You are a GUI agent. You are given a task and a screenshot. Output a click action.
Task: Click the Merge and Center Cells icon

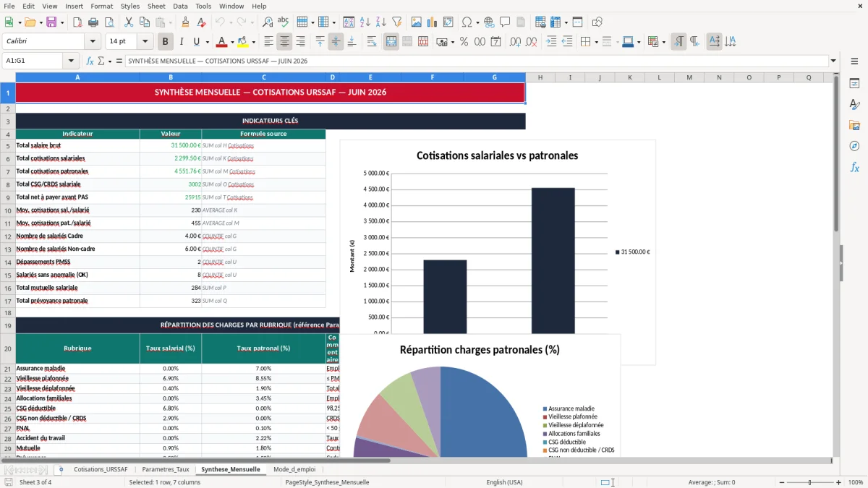click(x=391, y=42)
